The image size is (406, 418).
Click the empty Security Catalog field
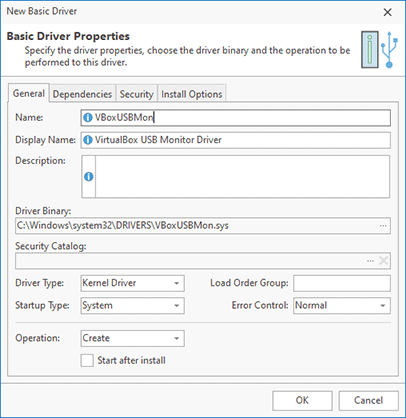[x=203, y=261]
